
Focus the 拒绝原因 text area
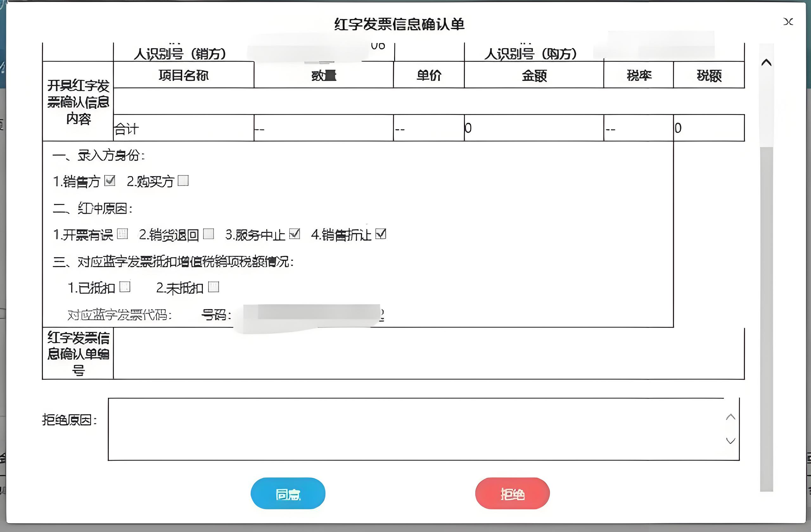coord(424,429)
